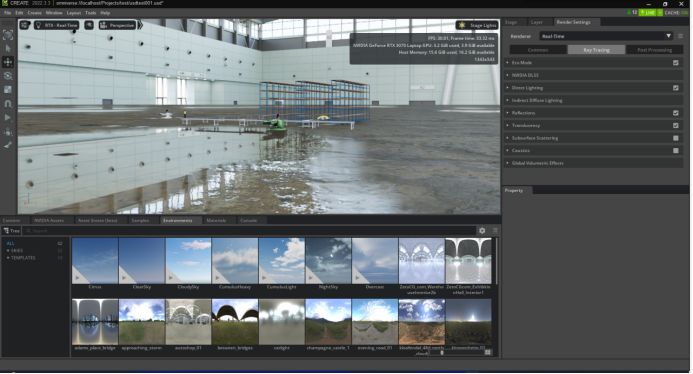693x374 pixels.
Task: Click the environments Search field
Action: coord(249,231)
